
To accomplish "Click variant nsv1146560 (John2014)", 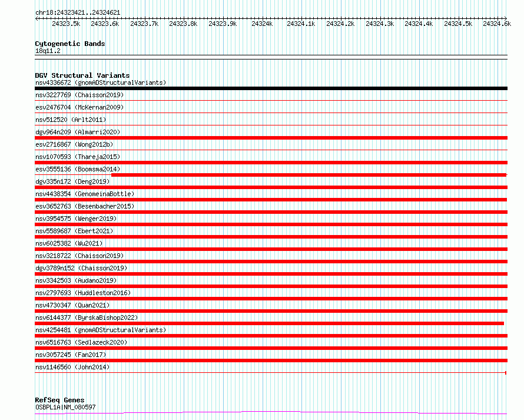I will coord(72,367).
